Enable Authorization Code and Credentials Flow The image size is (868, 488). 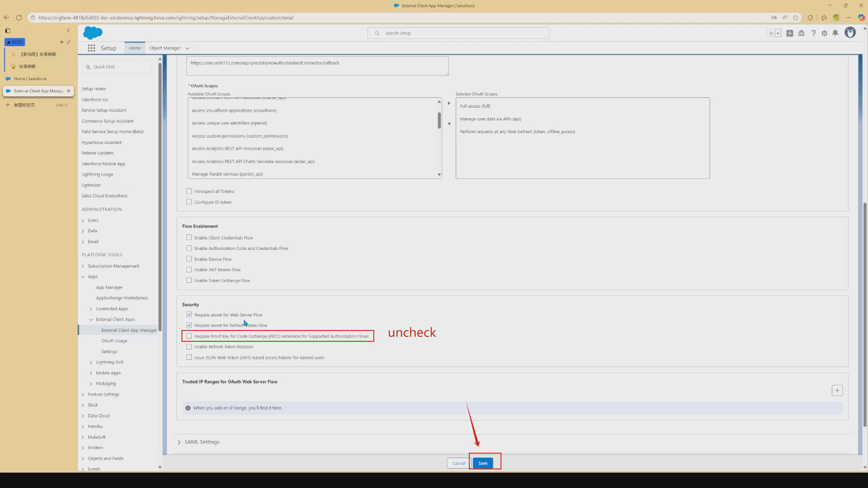click(189, 248)
